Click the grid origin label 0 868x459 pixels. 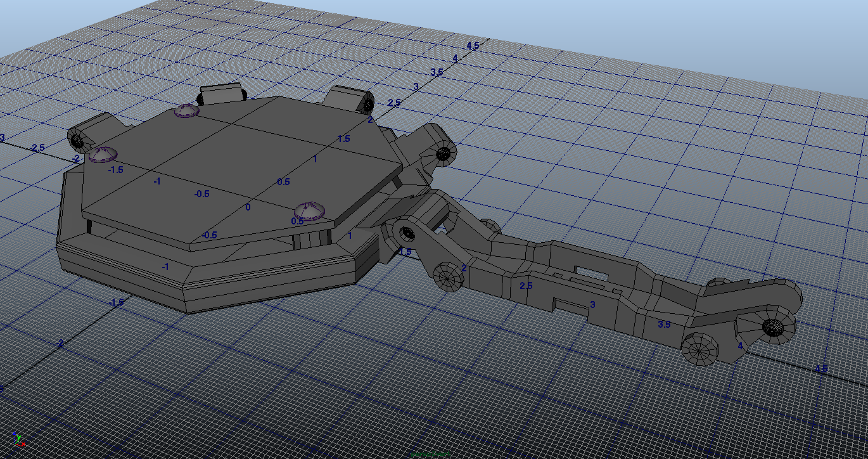(248, 207)
